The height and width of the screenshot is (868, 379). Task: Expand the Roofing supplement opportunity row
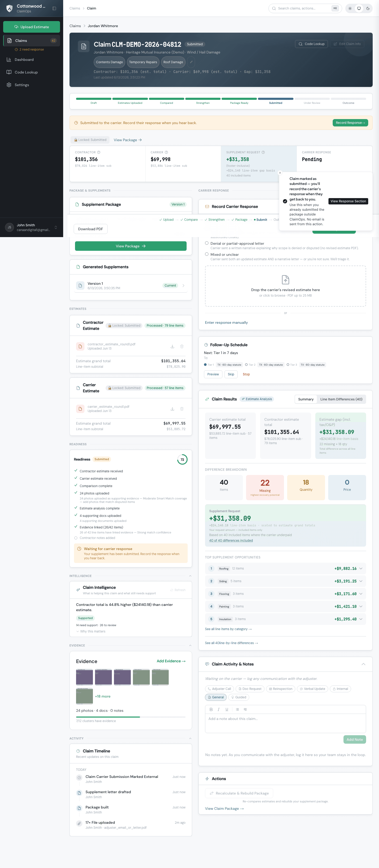point(285,568)
